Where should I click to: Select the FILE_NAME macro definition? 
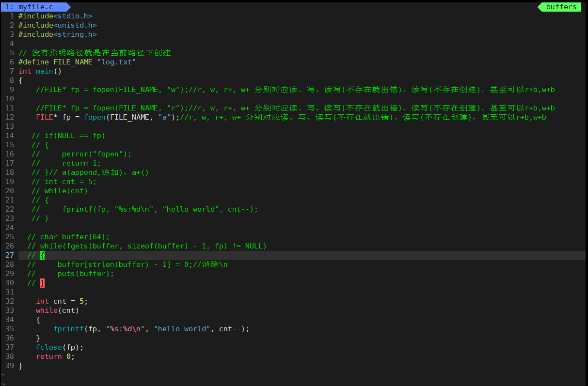72,62
